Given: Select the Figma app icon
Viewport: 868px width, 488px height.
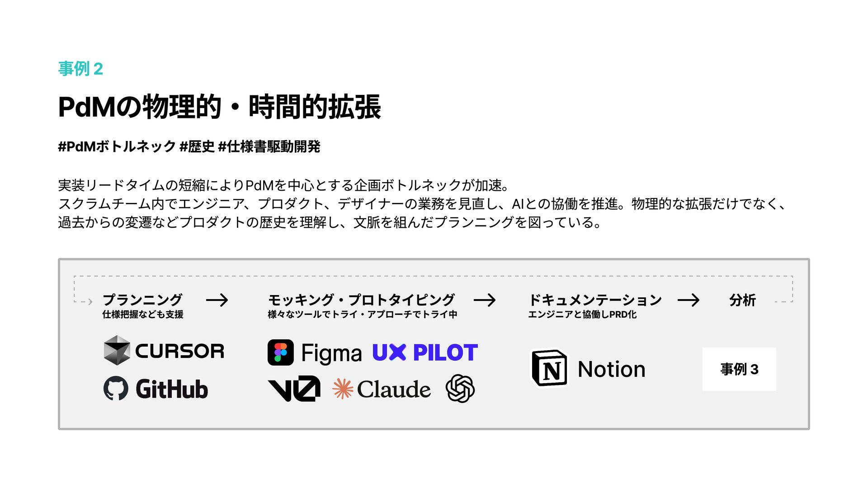Looking at the screenshot, I should [x=280, y=352].
